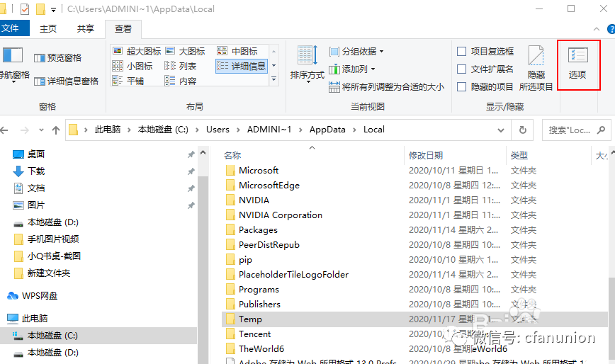Switch to Home (主页) tab
Image resolution: width=615 pixels, height=364 pixels.
pos(48,28)
